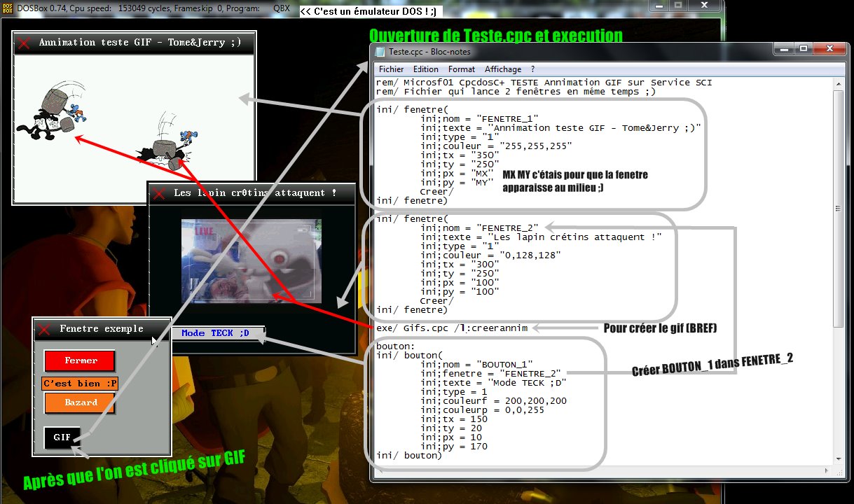Maximize the Teste.cpc Bloc-notes window
The width and height of the screenshot is (854, 504).
tap(803, 49)
